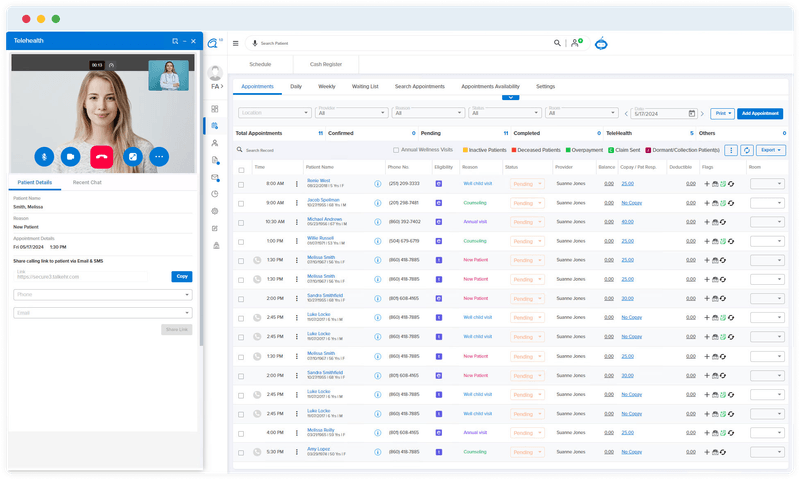End the call with the red hang-up button
This screenshot has width=800, height=480.
click(x=100, y=156)
